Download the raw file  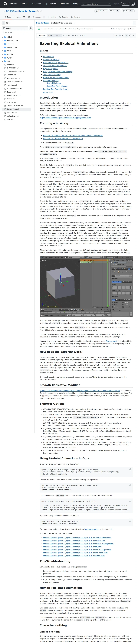point(123,36)
